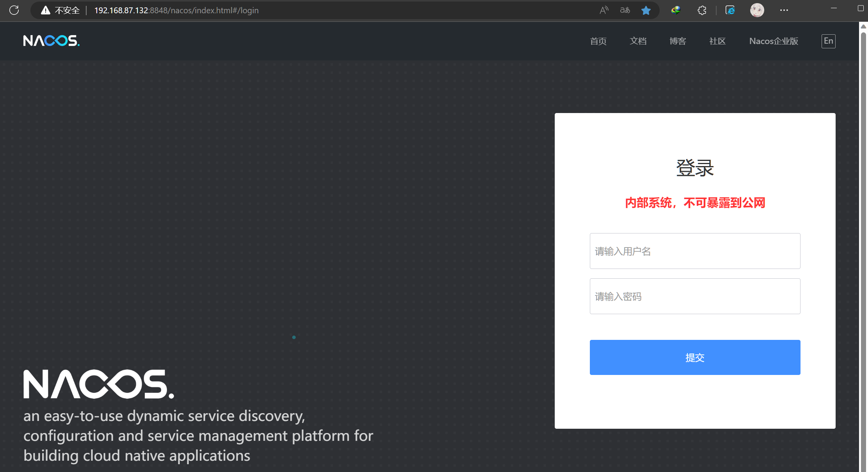Select the browser address bar URL
This screenshot has width=868, height=472.
coord(176,10)
